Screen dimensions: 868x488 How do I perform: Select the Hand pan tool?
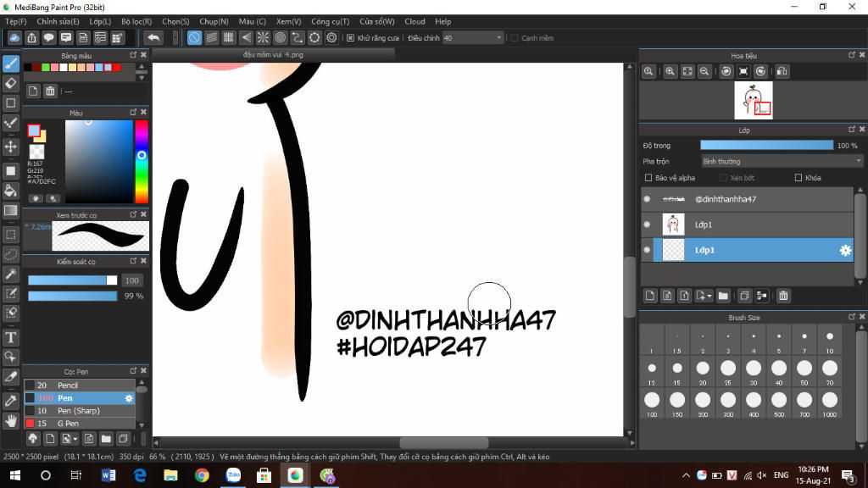pyautogui.click(x=11, y=420)
